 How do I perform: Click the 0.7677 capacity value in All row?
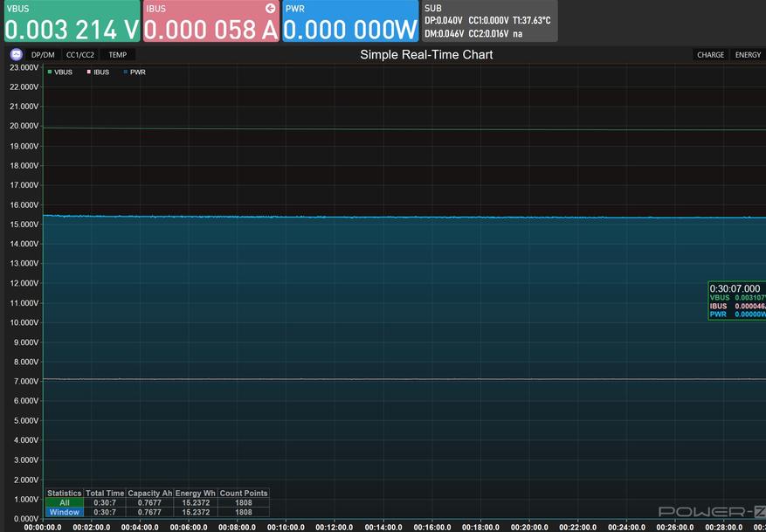point(150,502)
